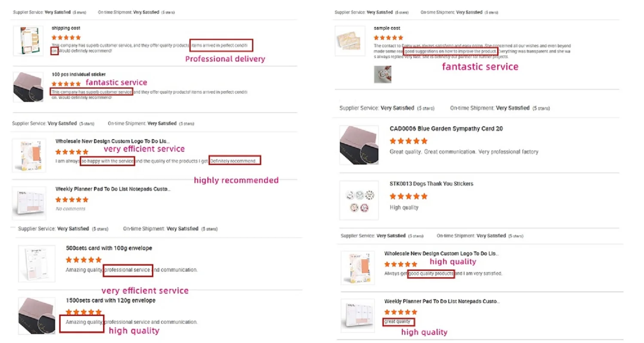Open "1500sets card with 120g envelope" title

tap(111, 300)
